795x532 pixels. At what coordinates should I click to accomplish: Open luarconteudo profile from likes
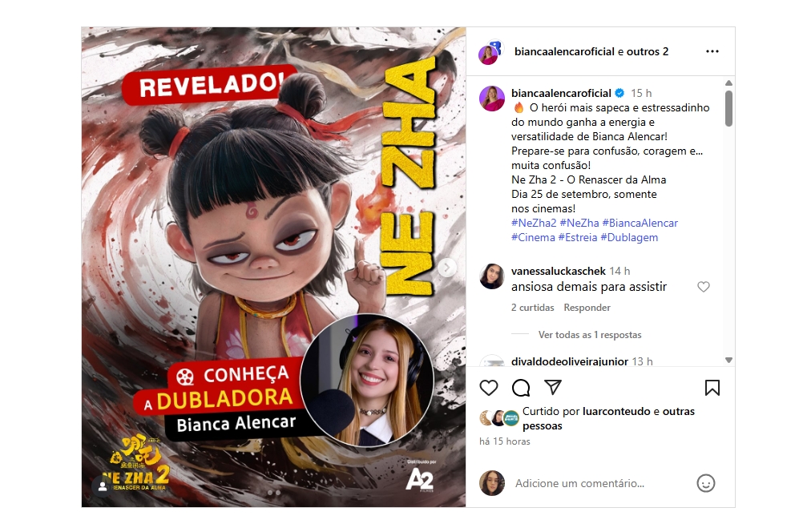[616, 411]
